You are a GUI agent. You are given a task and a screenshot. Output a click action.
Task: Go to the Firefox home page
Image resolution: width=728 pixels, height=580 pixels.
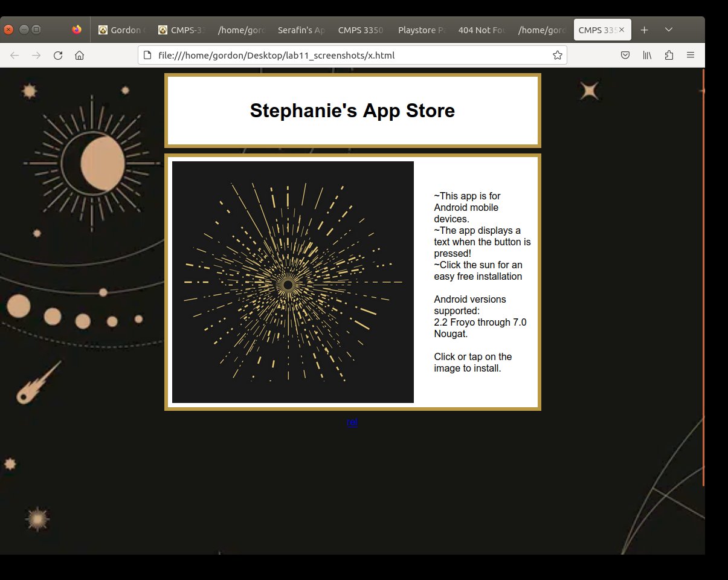pyautogui.click(x=79, y=56)
